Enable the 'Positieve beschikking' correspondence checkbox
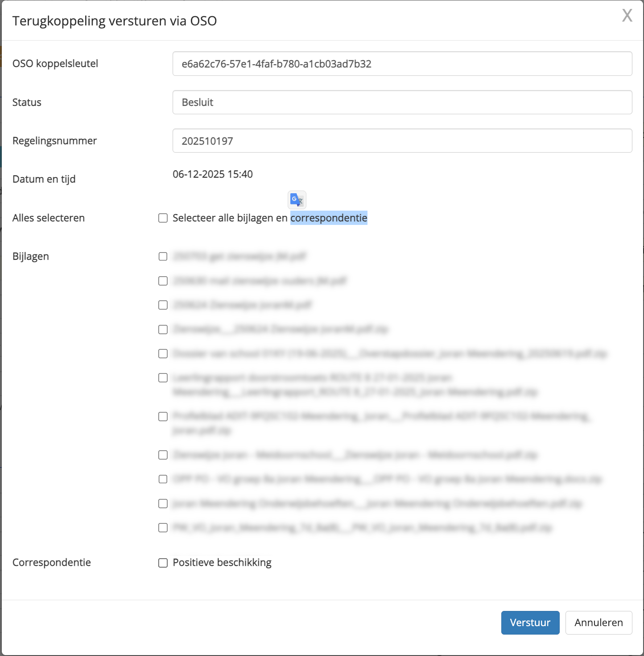This screenshot has height=656, width=644. coord(163,563)
